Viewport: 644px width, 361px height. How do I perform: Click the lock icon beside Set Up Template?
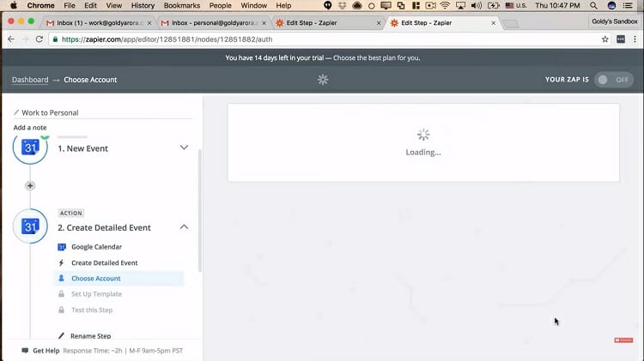(x=61, y=294)
